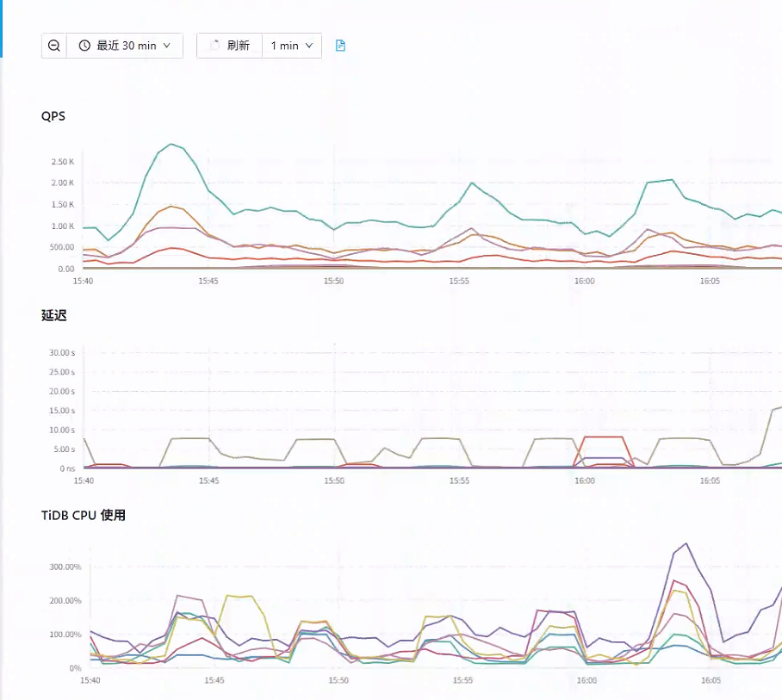
Task: Click the 30.00 s axis label in 延迟 chart
Action: [63, 353]
